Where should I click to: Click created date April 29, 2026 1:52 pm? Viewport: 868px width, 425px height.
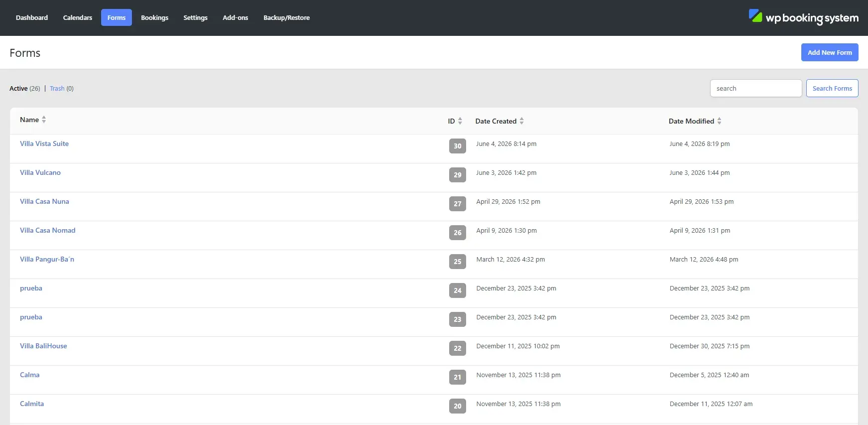pos(508,201)
